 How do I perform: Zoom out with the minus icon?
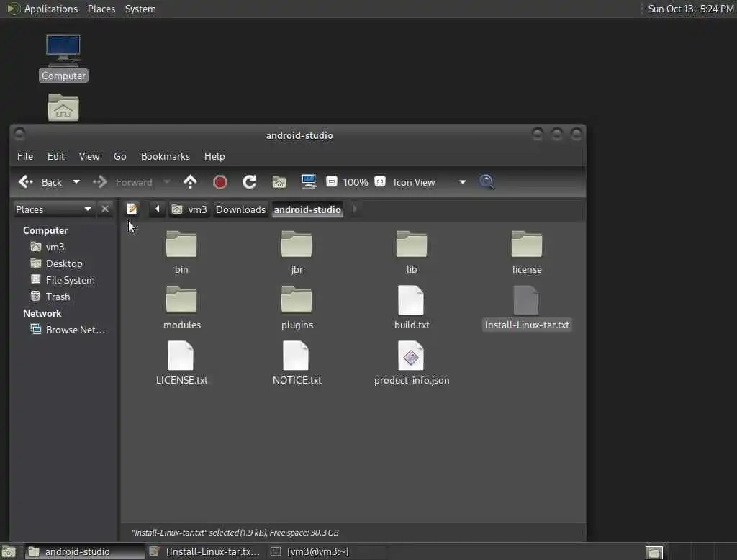point(331,181)
